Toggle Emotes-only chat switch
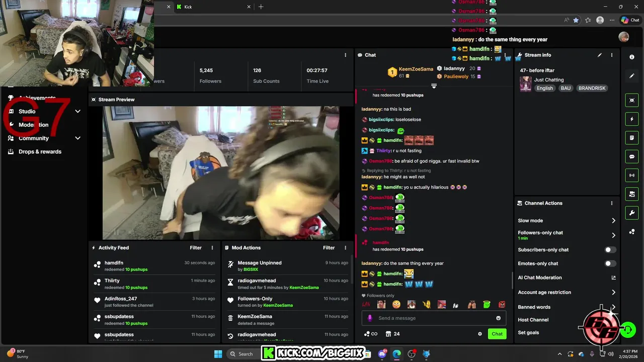Viewport: 644px width, 362px height. point(610,263)
